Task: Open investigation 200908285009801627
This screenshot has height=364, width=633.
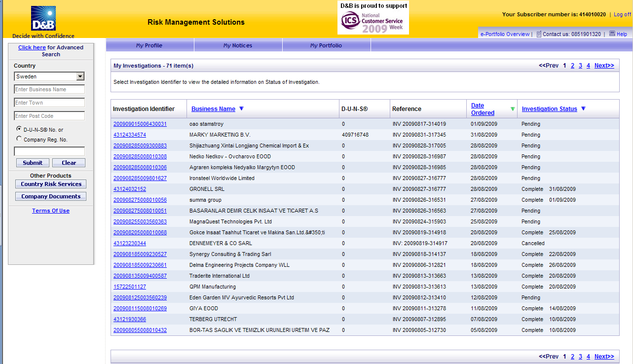Action: [140, 178]
